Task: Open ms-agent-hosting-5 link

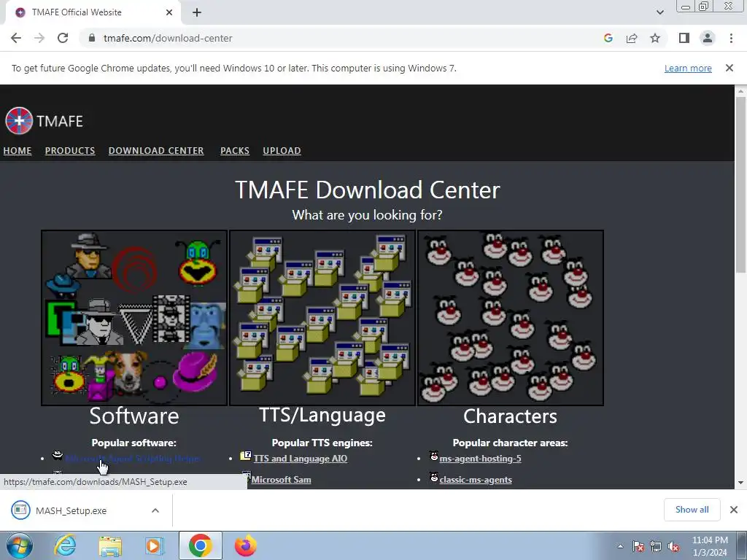Action: click(480, 459)
